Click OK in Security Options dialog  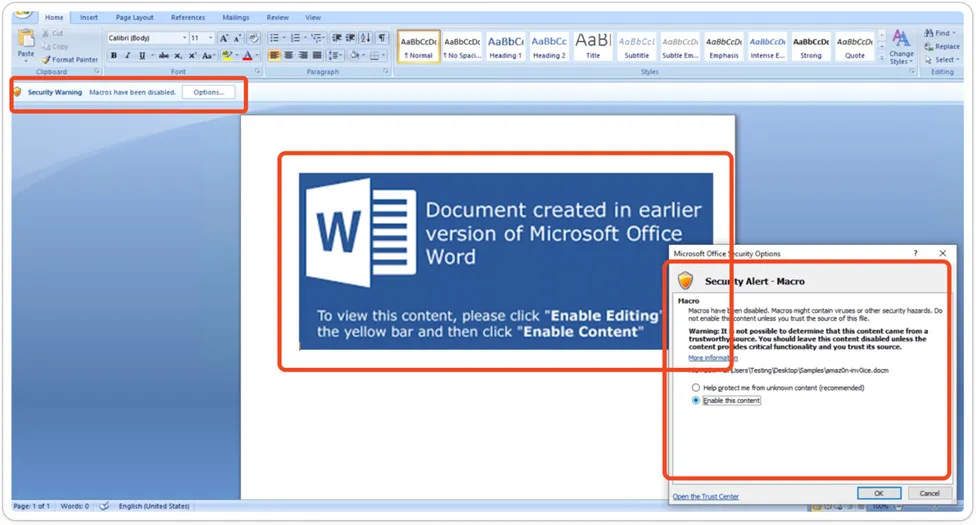point(879,493)
